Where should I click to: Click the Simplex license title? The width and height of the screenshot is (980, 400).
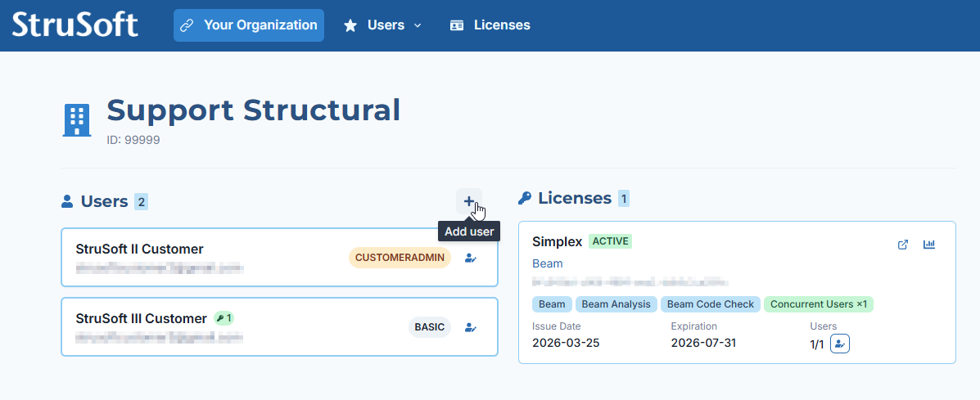[x=558, y=241]
